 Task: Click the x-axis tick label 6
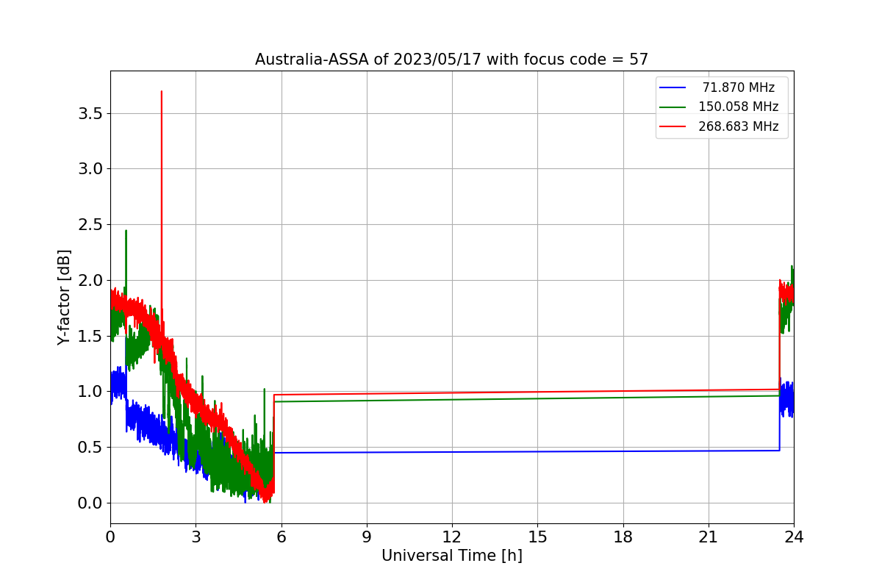click(x=282, y=537)
